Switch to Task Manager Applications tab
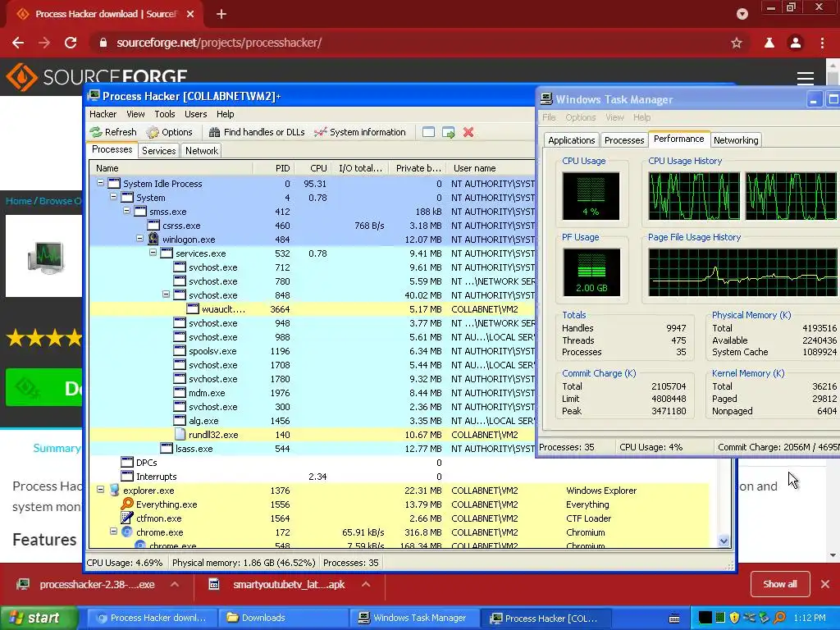The image size is (840, 630). tap(571, 140)
